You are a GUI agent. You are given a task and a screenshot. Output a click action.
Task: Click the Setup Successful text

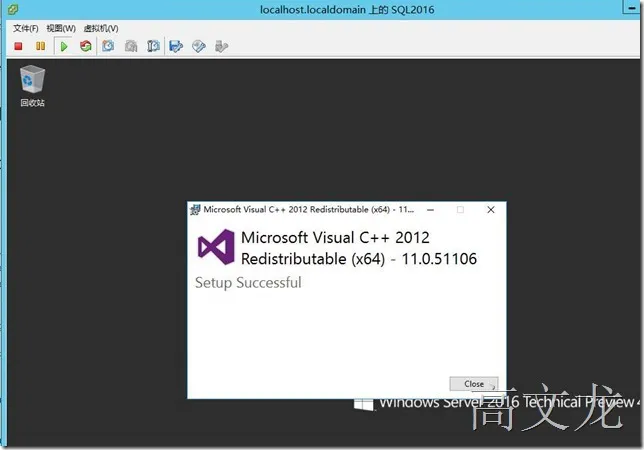248,283
